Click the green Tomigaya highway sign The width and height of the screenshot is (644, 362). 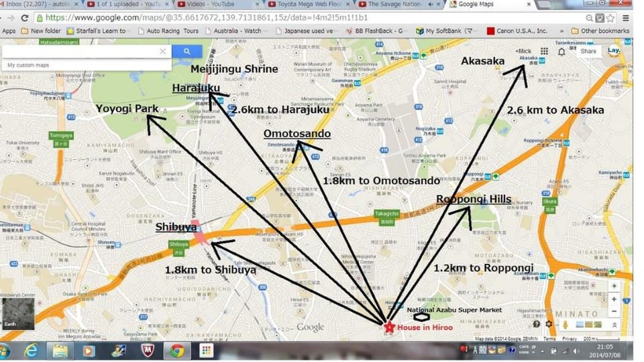[x=61, y=139]
